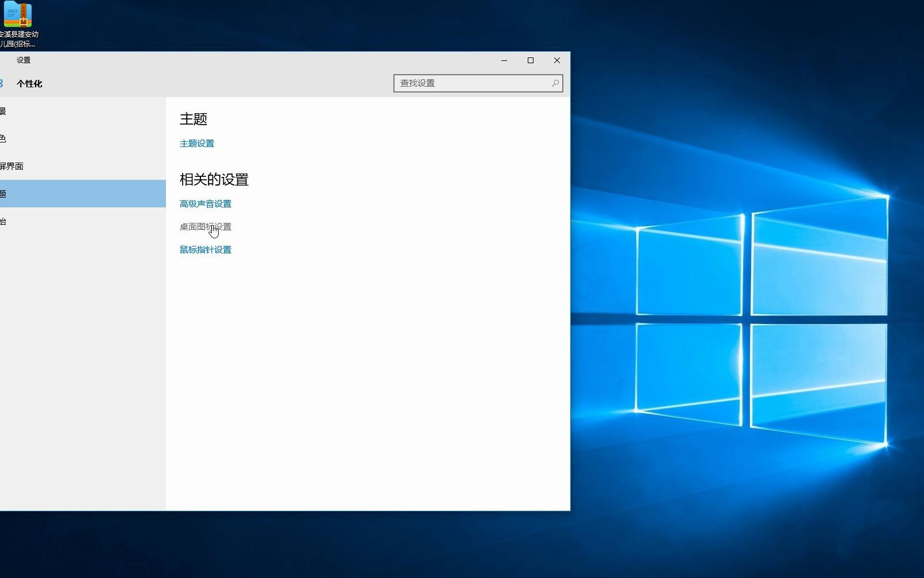Click the 个性化 page title
The width and height of the screenshot is (924, 578).
[x=29, y=84]
